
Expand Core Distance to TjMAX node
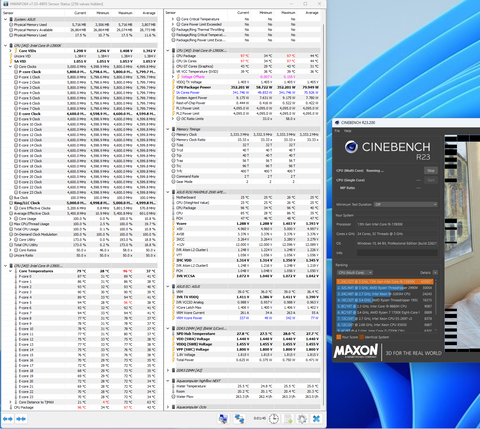[x=10, y=402]
